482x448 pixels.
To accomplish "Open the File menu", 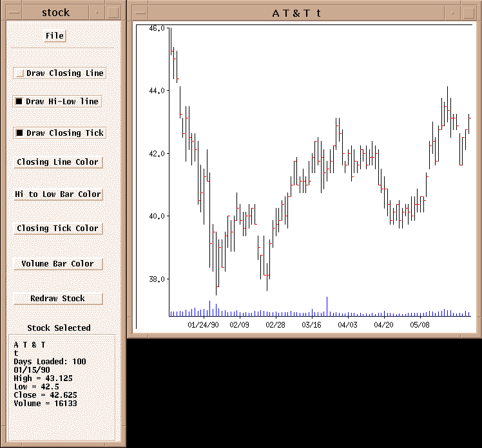I will pyautogui.click(x=55, y=36).
